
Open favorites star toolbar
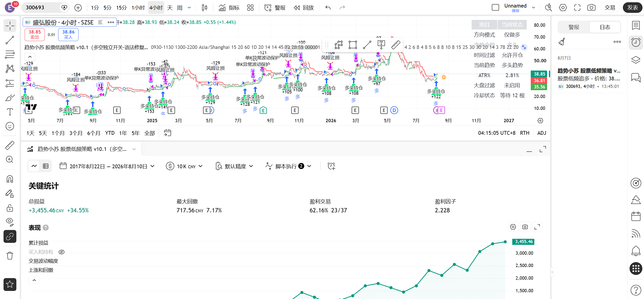pos(10,284)
